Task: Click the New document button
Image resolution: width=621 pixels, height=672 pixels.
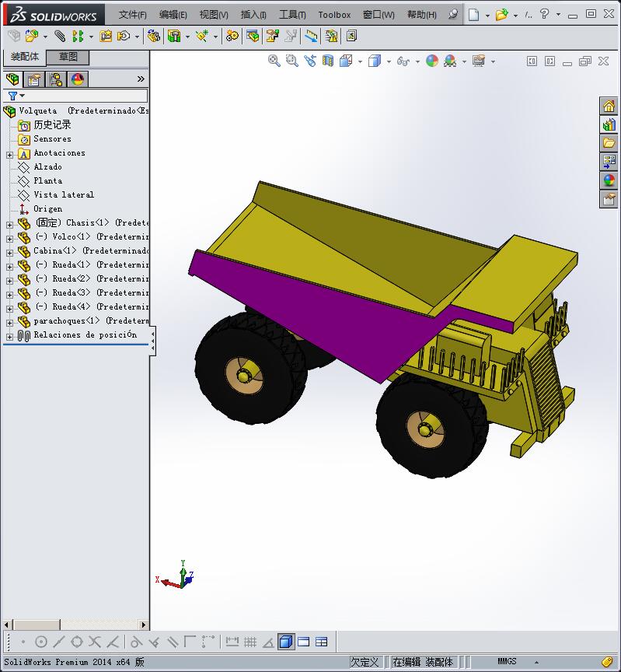Action: (x=473, y=15)
